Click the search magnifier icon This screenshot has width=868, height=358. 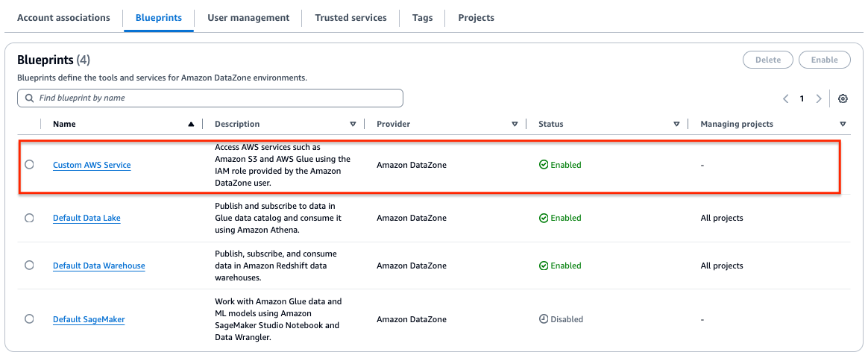coord(29,98)
